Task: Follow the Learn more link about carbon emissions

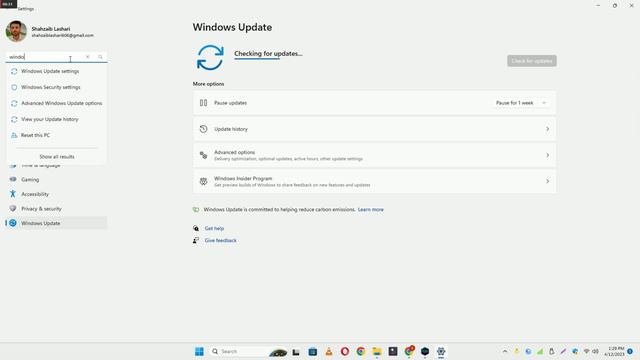Action: pos(371,209)
